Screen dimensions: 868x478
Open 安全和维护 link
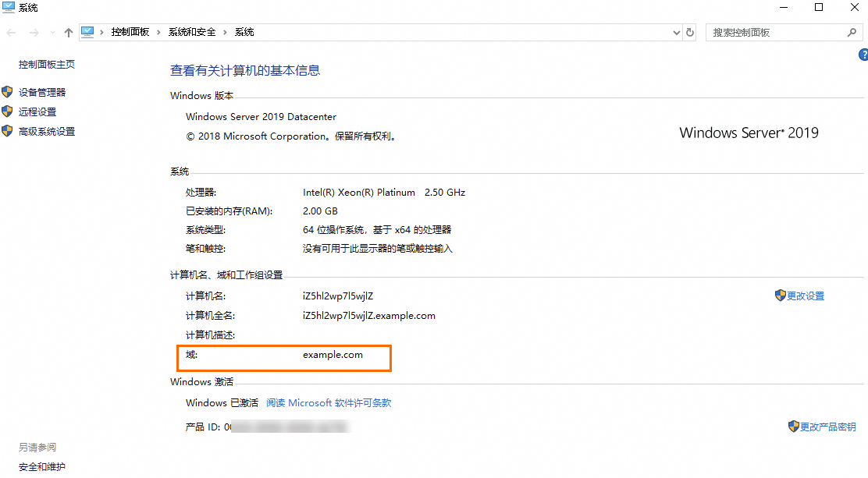42,466
